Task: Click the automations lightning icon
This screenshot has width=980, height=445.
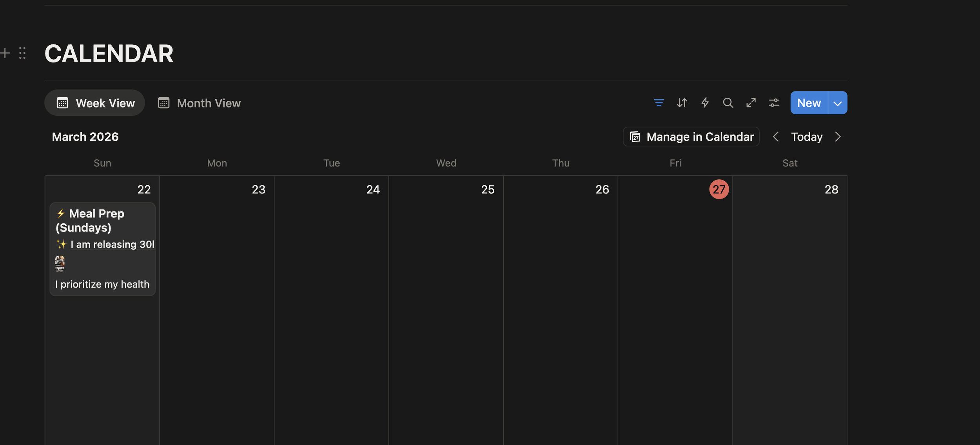Action: [x=705, y=103]
